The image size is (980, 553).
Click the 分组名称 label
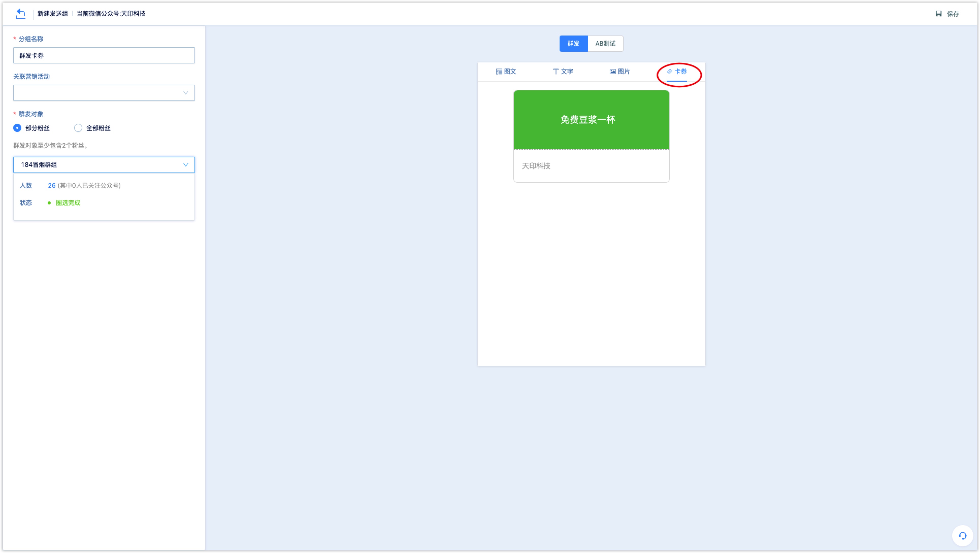coord(31,39)
